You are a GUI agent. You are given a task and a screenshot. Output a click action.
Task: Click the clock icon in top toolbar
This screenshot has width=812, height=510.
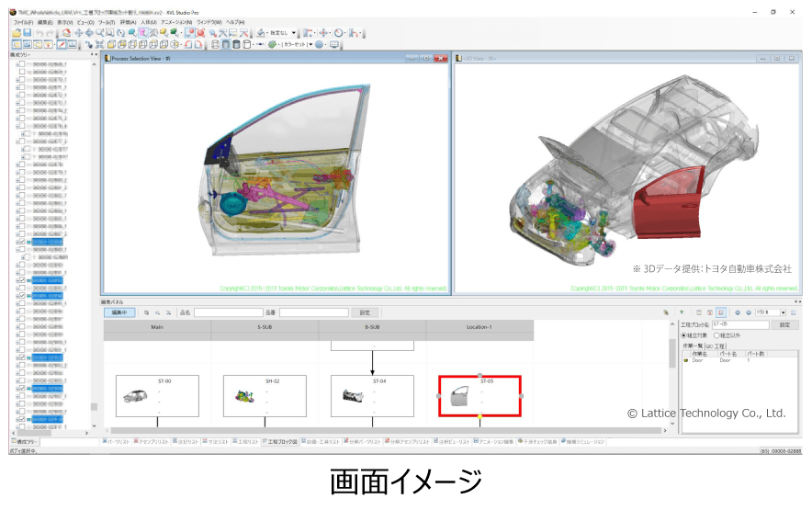[339, 32]
